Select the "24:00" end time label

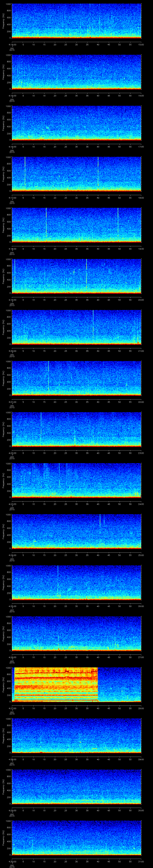point(141,504)
